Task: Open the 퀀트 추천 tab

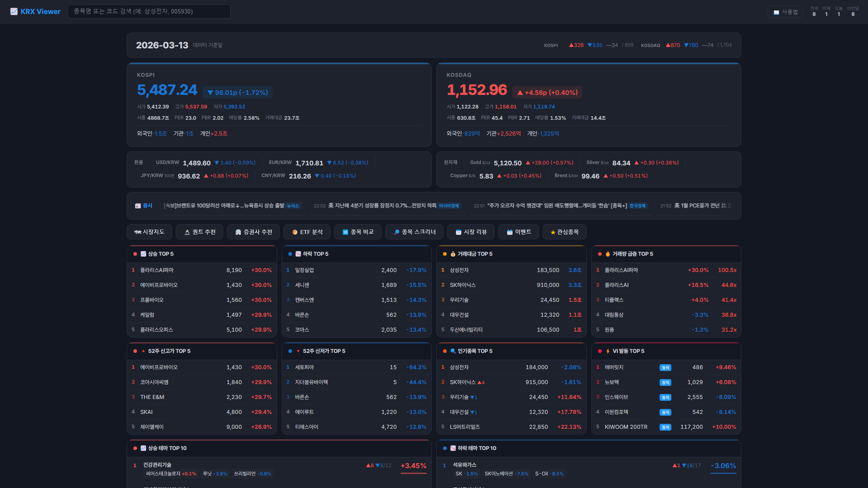Action: 199,232
